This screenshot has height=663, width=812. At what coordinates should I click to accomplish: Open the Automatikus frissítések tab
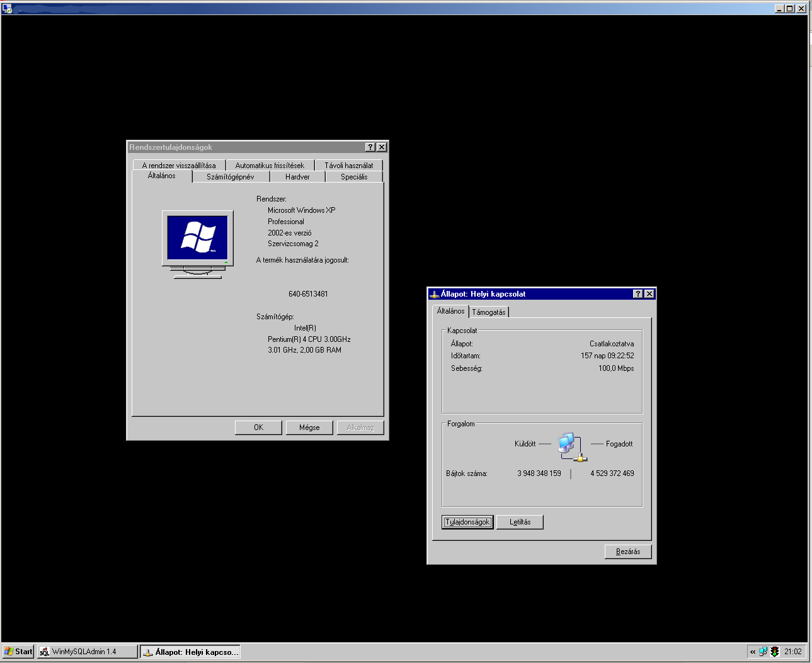pos(270,165)
